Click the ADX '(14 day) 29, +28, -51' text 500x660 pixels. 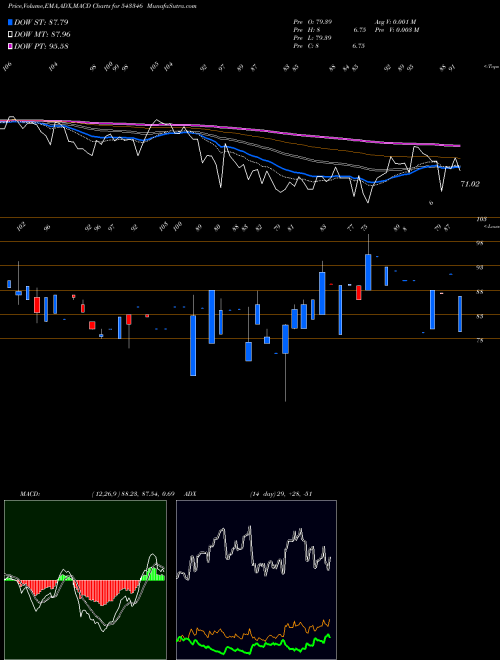coord(281,493)
